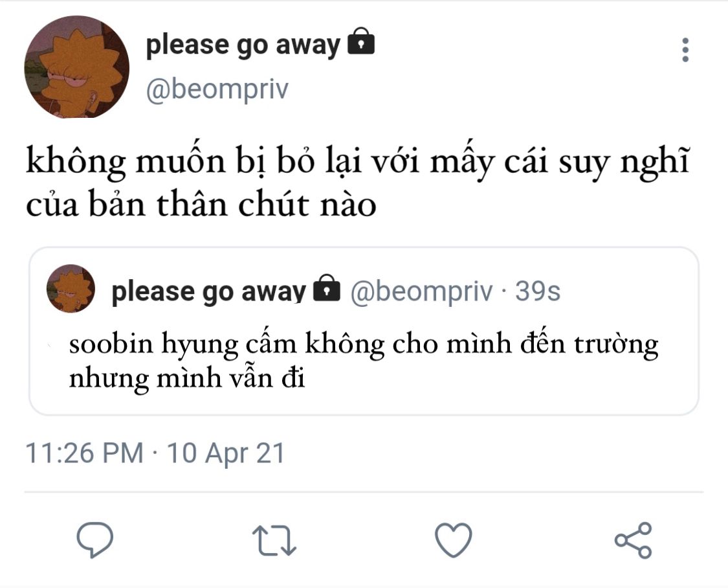Tap the lock icon beside main display name
The height and width of the screenshot is (588, 728).
tap(361, 41)
